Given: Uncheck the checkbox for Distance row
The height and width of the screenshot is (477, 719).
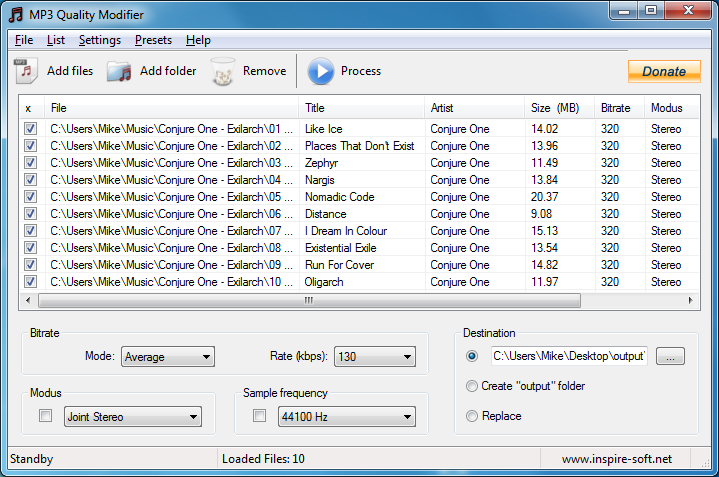Looking at the screenshot, I should tap(30, 214).
